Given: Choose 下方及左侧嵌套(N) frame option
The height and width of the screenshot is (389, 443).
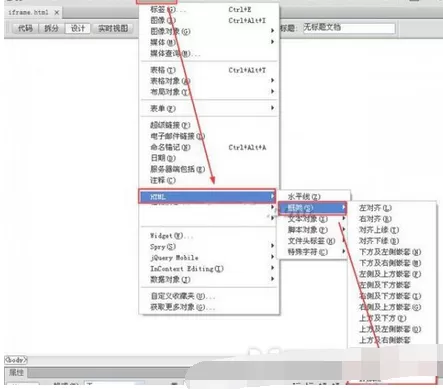Looking at the screenshot, I should (x=392, y=252).
